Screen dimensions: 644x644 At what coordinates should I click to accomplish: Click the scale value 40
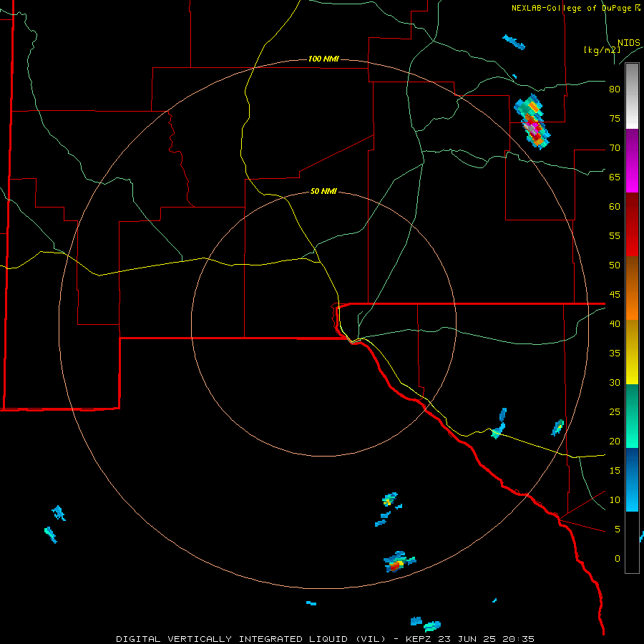click(615, 324)
